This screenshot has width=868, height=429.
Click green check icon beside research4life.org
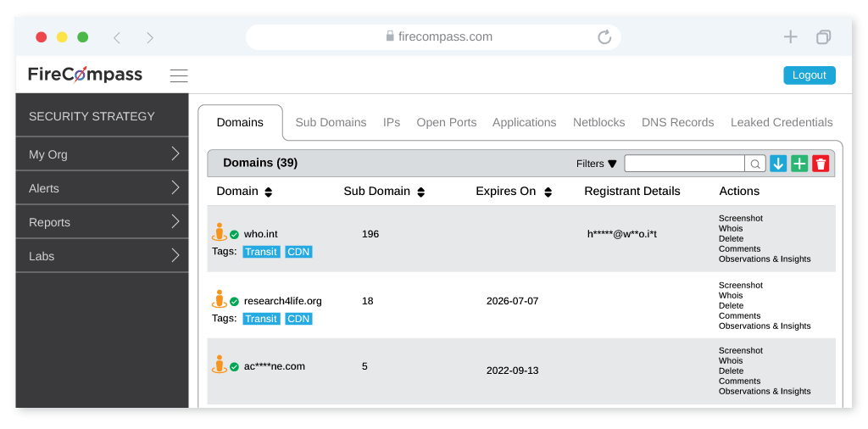(x=234, y=302)
